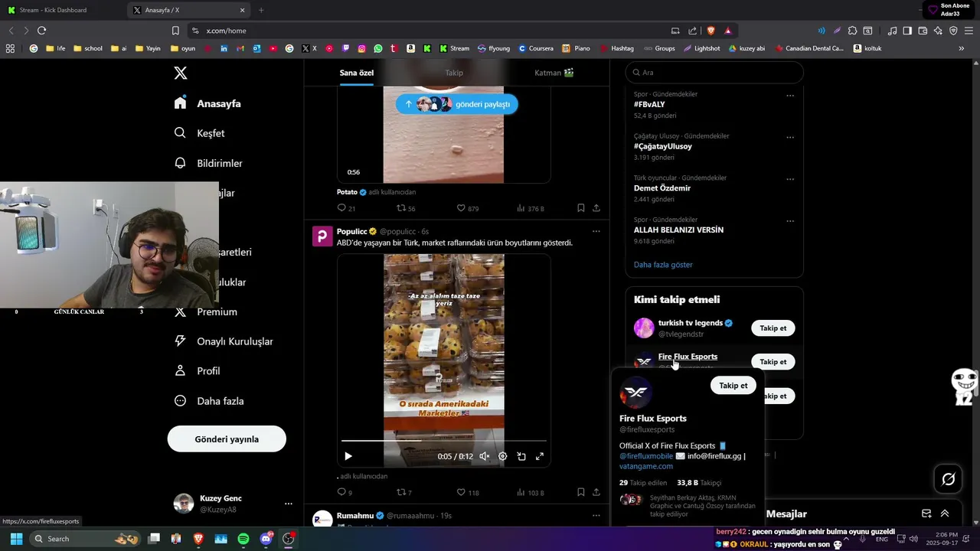Bookmark the Populicc post

581,493
